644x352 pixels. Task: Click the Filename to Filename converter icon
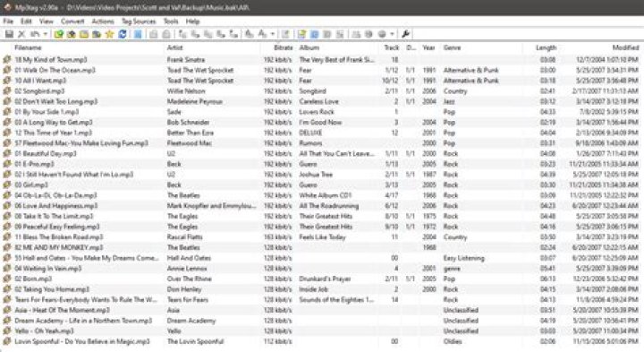point(208,34)
